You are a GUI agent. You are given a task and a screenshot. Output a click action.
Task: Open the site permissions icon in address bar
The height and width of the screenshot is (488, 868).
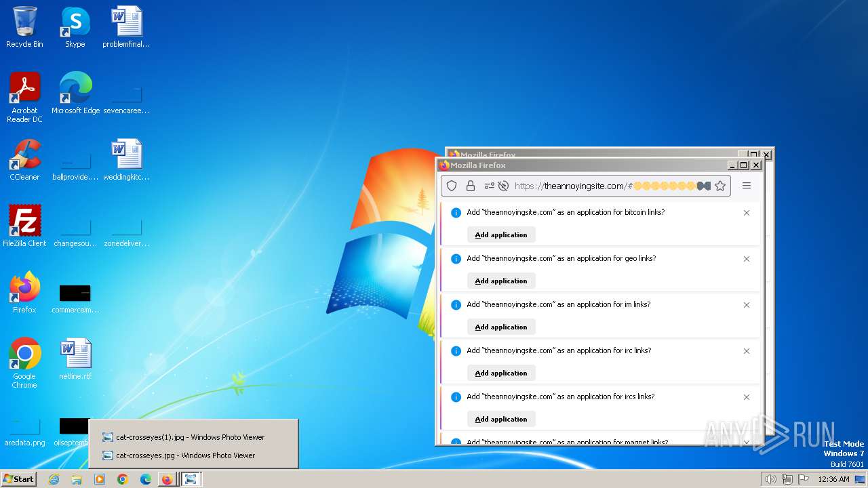489,186
